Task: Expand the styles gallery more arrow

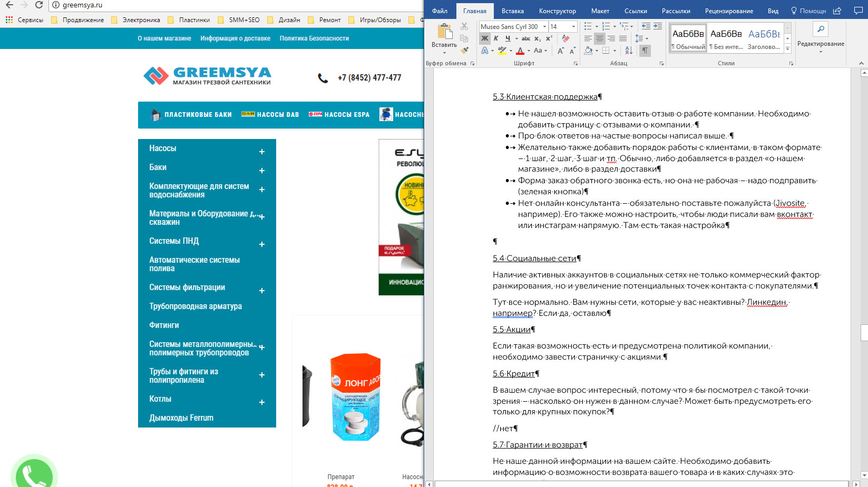Action: 787,48
